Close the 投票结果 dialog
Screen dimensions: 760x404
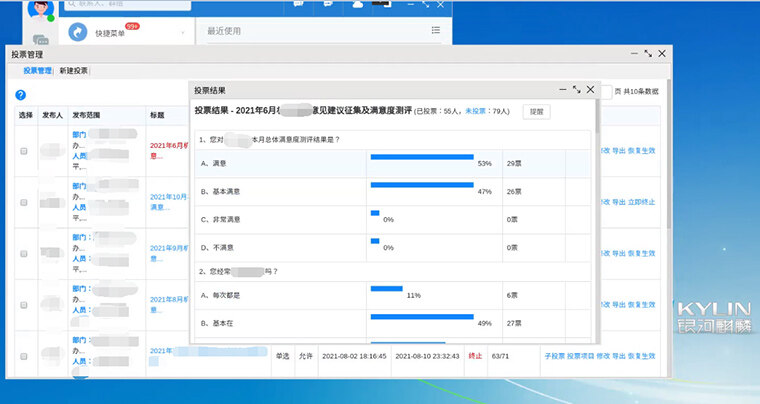point(591,89)
